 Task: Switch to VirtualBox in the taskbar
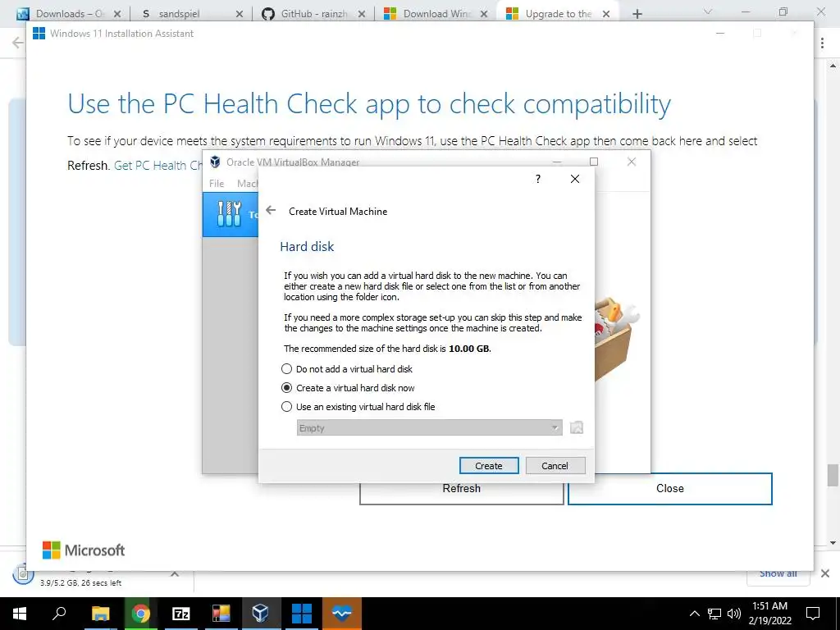pos(260,614)
